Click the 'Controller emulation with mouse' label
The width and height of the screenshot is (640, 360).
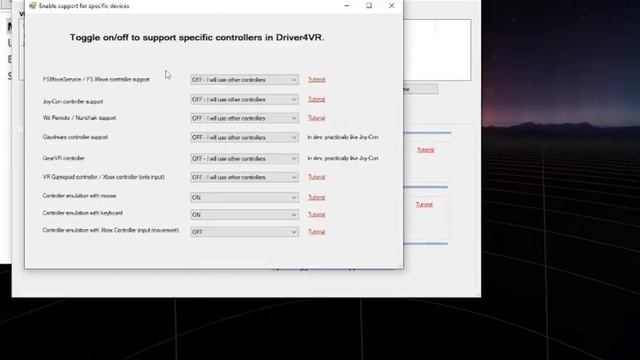[x=80, y=196]
